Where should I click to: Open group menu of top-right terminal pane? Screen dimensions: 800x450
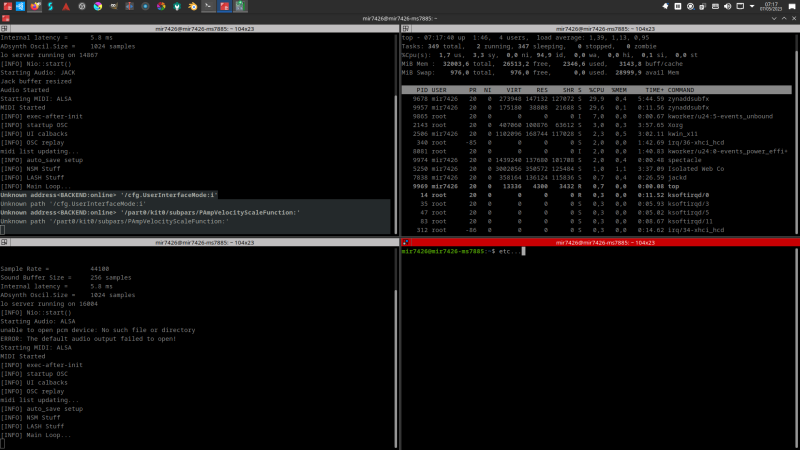tap(406, 29)
